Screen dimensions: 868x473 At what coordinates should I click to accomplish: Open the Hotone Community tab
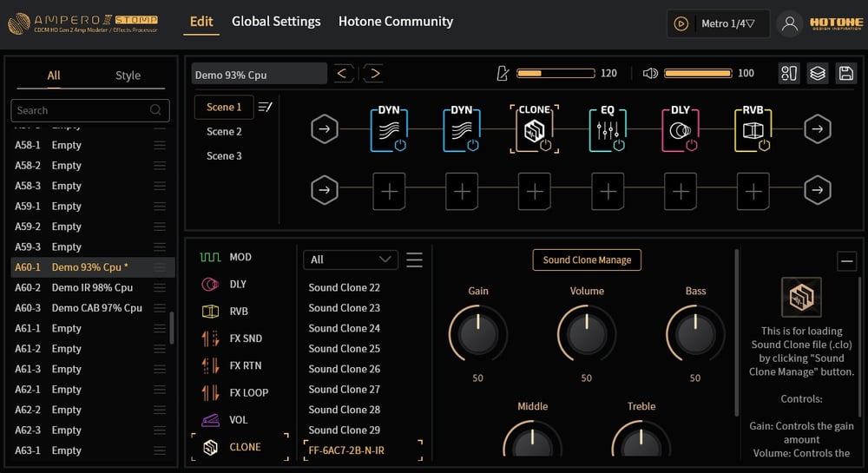coord(396,22)
